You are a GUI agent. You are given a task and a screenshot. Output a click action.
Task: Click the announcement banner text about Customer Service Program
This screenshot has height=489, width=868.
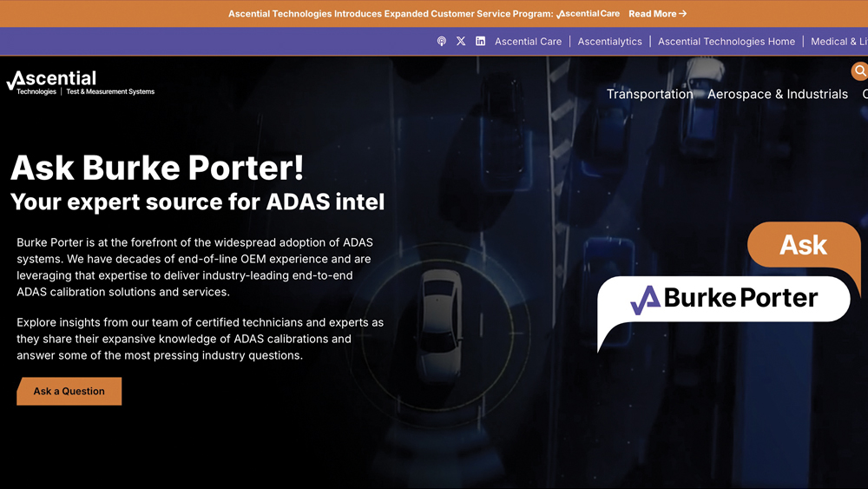coord(424,14)
